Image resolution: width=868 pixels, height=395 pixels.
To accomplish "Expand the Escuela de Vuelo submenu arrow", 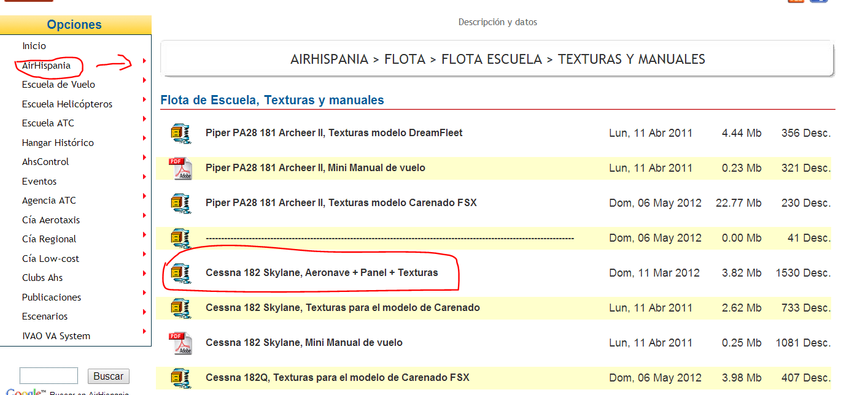I will pyautogui.click(x=144, y=80).
